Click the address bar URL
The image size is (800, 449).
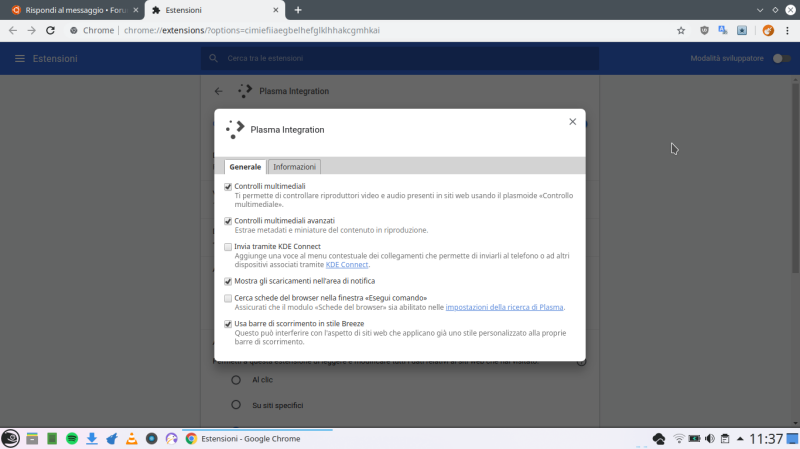tap(252, 30)
